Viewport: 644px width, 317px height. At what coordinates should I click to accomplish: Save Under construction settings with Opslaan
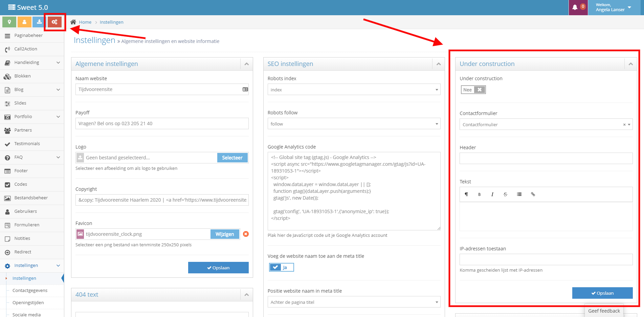(602, 293)
